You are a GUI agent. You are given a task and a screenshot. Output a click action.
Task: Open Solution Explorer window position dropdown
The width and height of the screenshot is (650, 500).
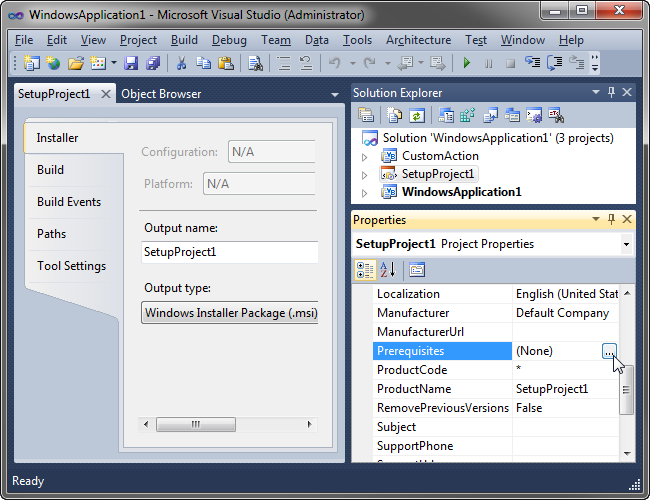click(596, 92)
